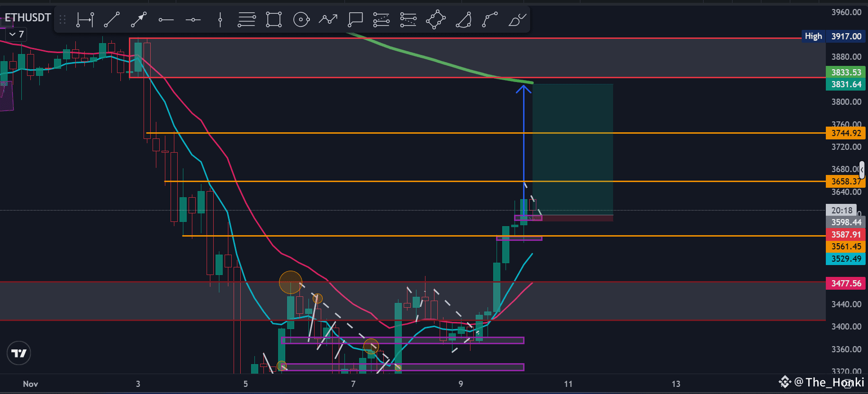This screenshot has width=868, height=394.
Task: Click date 9 on the time axis
Action: pyautogui.click(x=461, y=384)
